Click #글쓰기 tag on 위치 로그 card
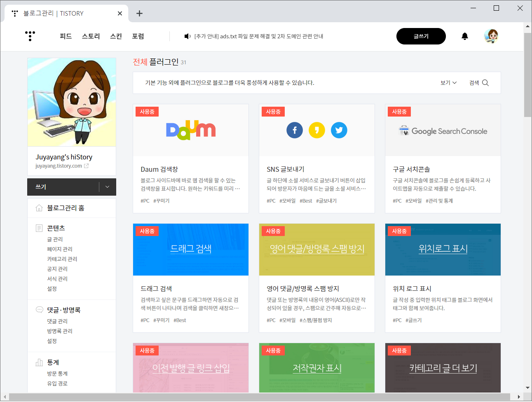 click(414, 320)
